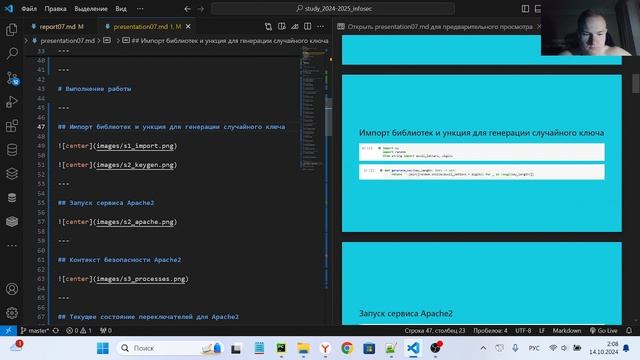Open Google Chrome from the taskbar
640x360 pixels.
coord(347,348)
